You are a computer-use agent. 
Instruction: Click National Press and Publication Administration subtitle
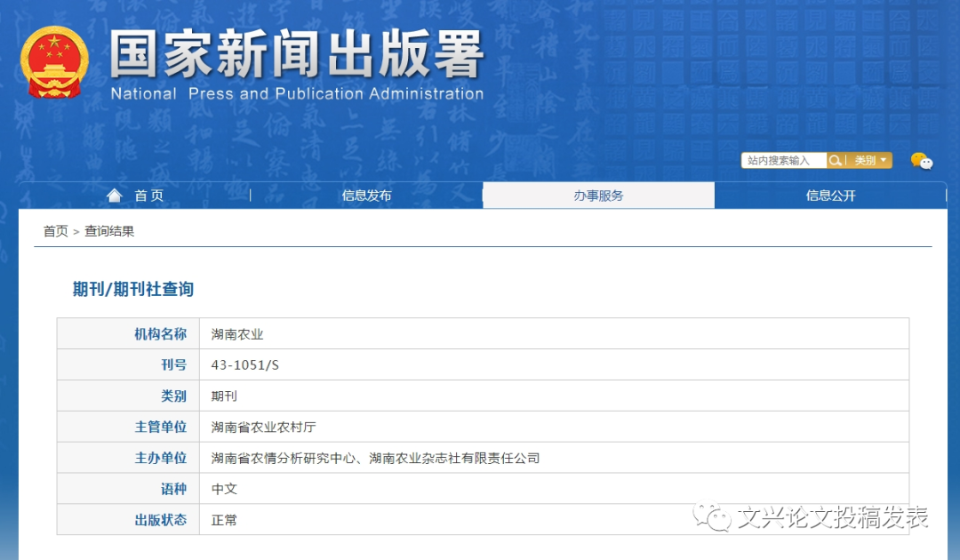[297, 93]
